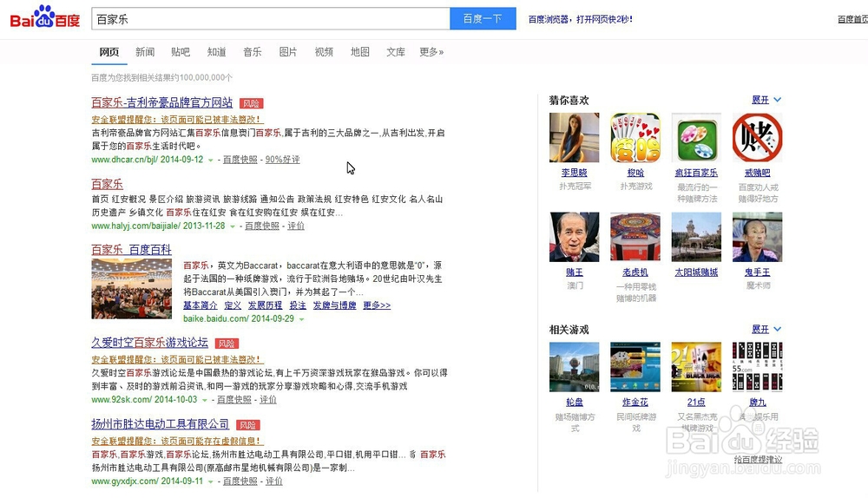This screenshot has height=498, width=868.
Task: Expand the dropdown arrow after www.92sk.com/
Action: [204, 400]
